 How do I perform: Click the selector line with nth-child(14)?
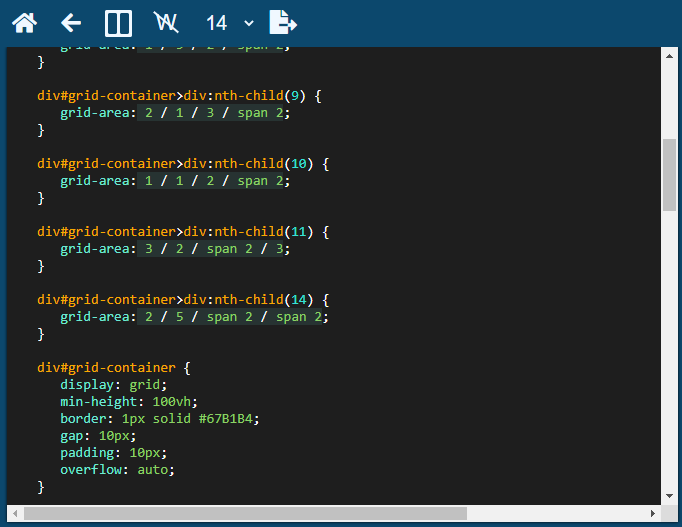click(183, 300)
